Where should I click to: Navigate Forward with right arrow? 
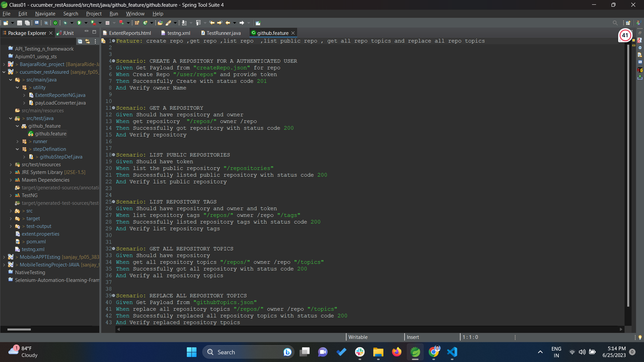pyautogui.click(x=241, y=23)
